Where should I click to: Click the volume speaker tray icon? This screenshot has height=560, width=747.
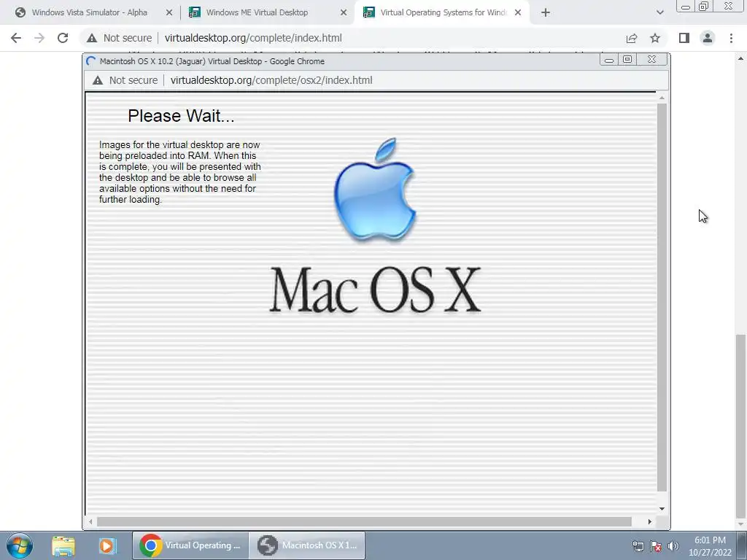tap(673, 546)
